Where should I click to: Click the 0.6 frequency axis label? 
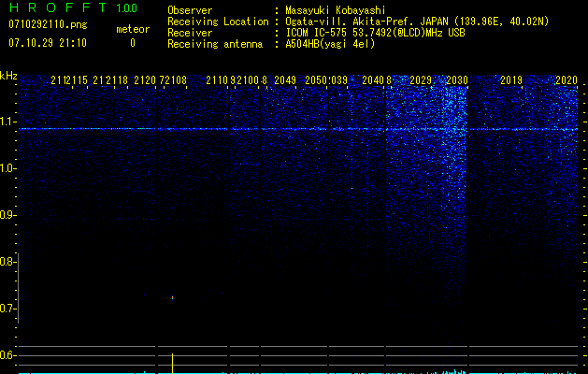[x=8, y=355]
